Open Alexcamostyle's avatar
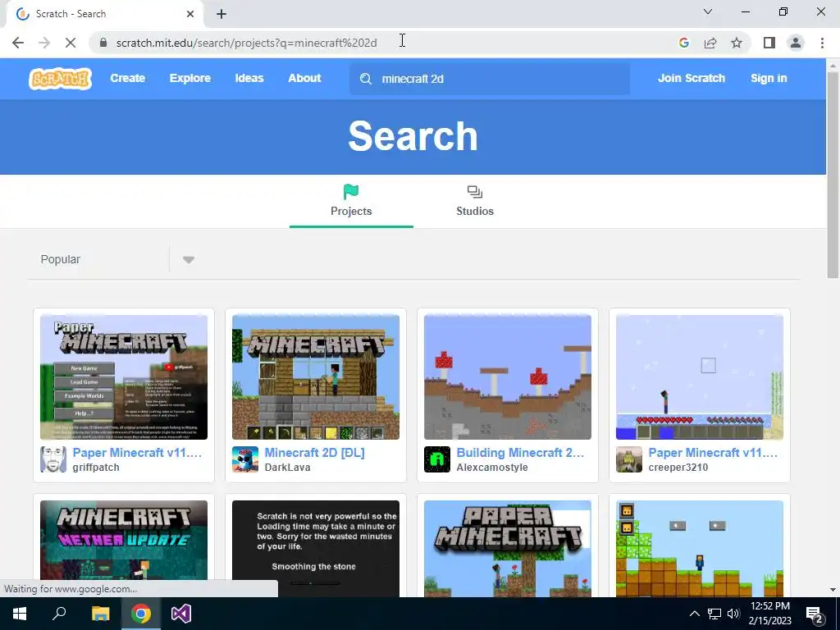 437,459
